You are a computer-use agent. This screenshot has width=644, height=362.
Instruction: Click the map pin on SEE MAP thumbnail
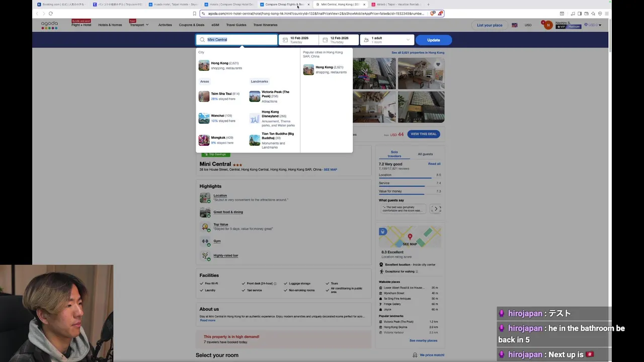click(410, 237)
